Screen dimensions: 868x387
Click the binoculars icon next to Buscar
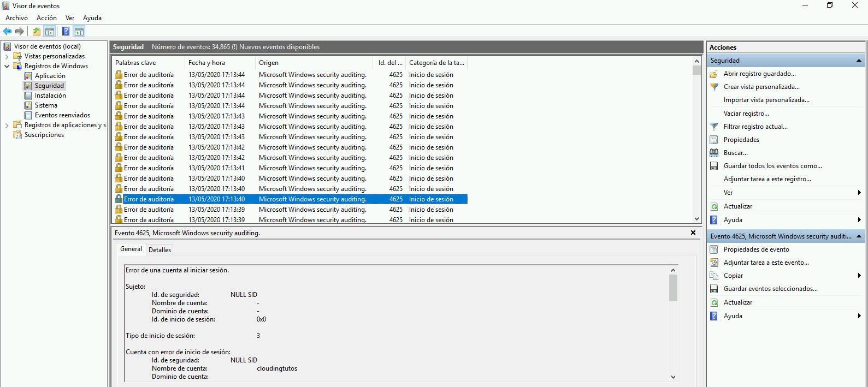click(714, 153)
